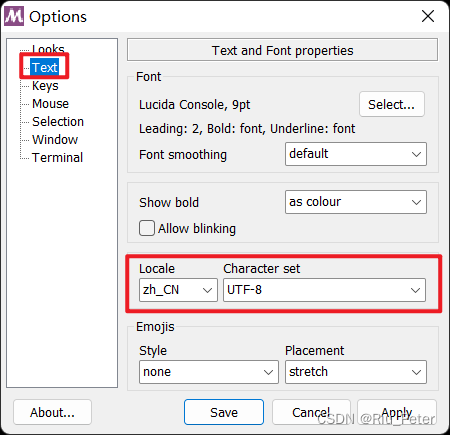Go to the Keys settings page
Viewport: 450px width, 435px height.
click(x=45, y=86)
